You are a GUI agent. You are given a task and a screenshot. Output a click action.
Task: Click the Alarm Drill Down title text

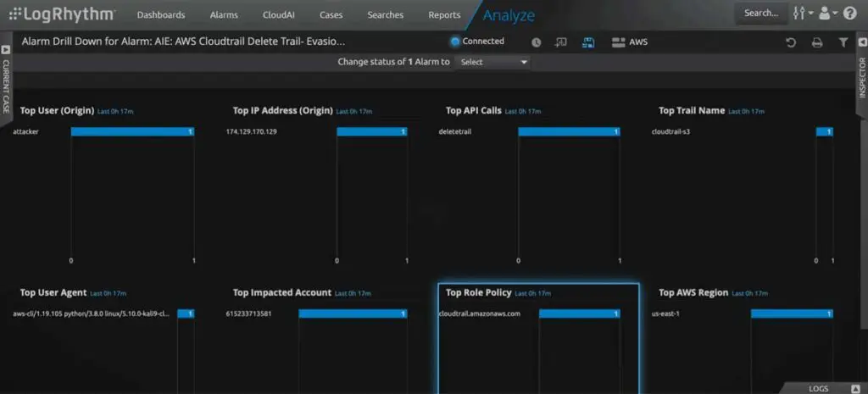(183, 42)
